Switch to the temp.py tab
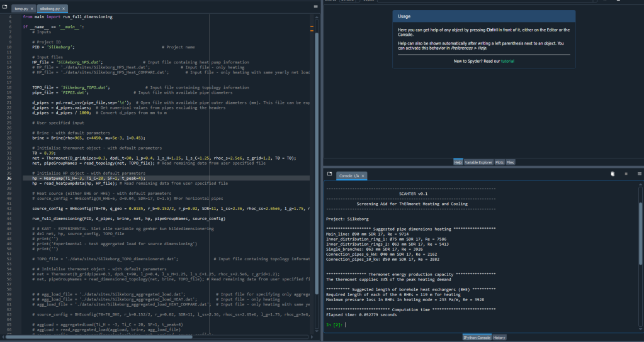 click(x=21, y=9)
